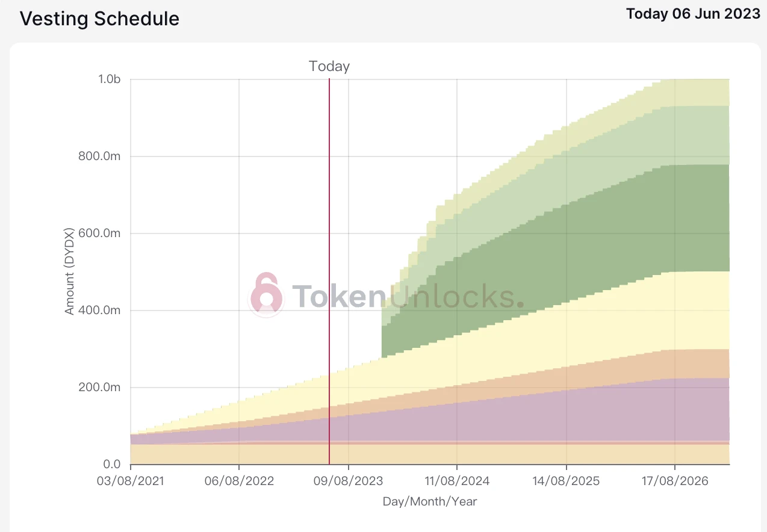Click the Vesting Schedule heading

click(99, 19)
